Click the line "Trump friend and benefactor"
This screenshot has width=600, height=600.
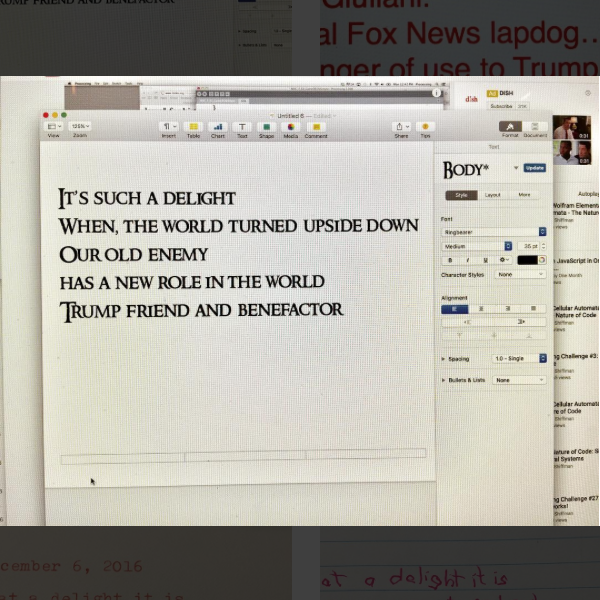201,311
